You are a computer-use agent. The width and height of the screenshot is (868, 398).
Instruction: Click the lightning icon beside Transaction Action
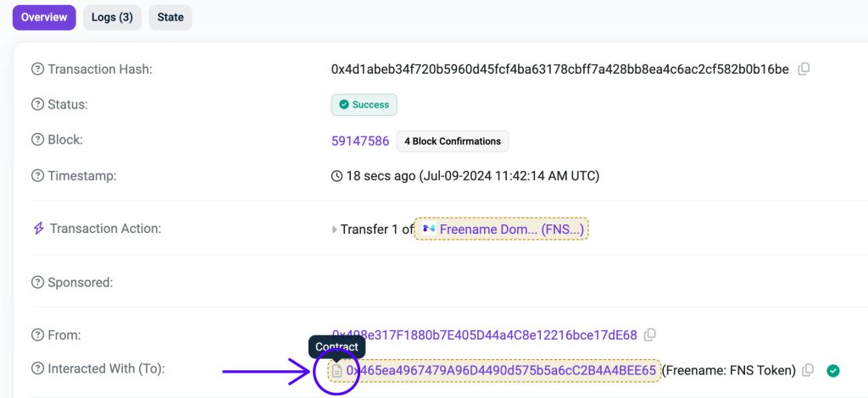tap(37, 229)
